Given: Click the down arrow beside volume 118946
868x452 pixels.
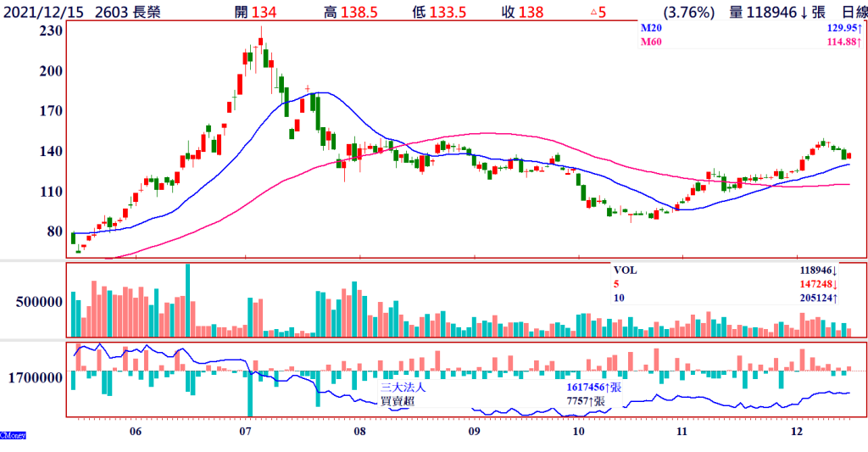Looking at the screenshot, I should [804, 12].
